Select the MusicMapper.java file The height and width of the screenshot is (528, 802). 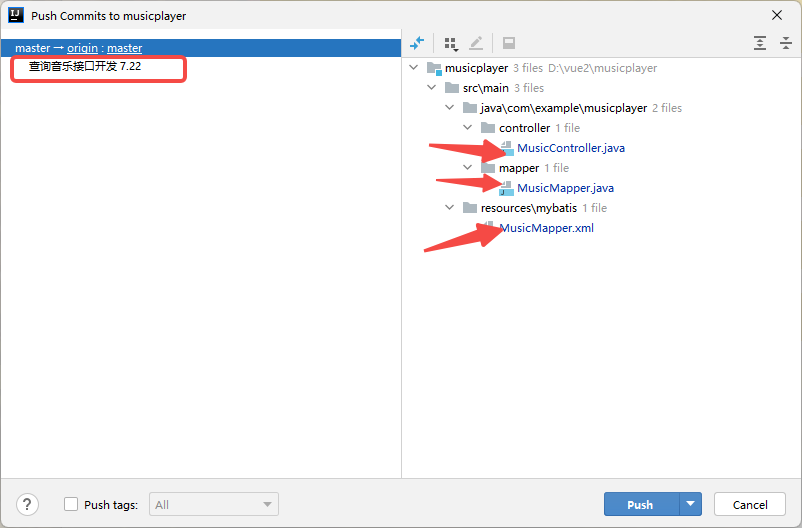(x=565, y=188)
